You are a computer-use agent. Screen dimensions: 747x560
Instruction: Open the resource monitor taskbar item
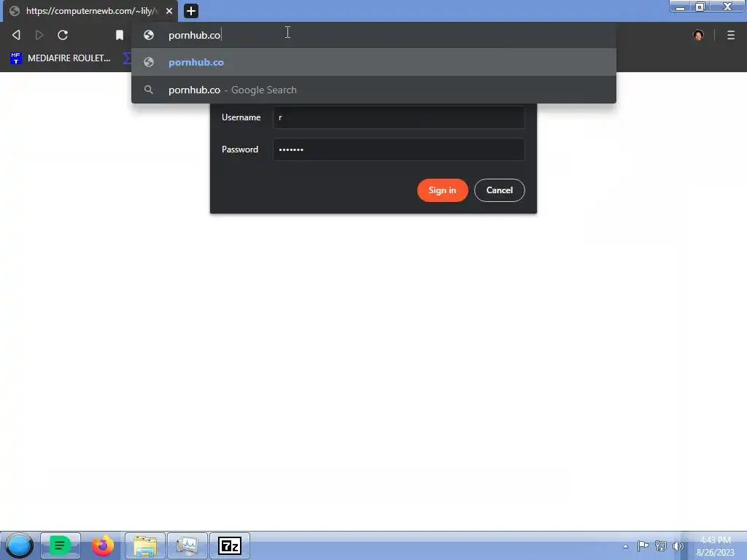click(x=187, y=545)
